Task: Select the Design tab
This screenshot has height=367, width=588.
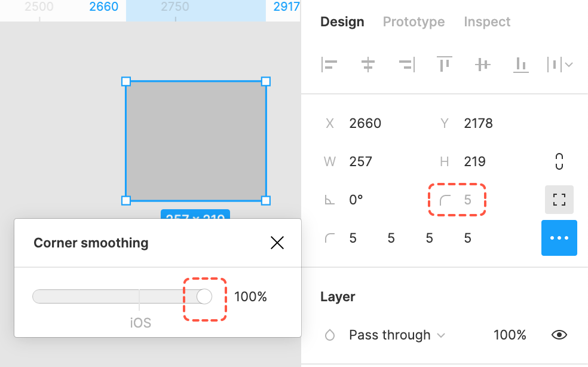Action: coord(342,22)
